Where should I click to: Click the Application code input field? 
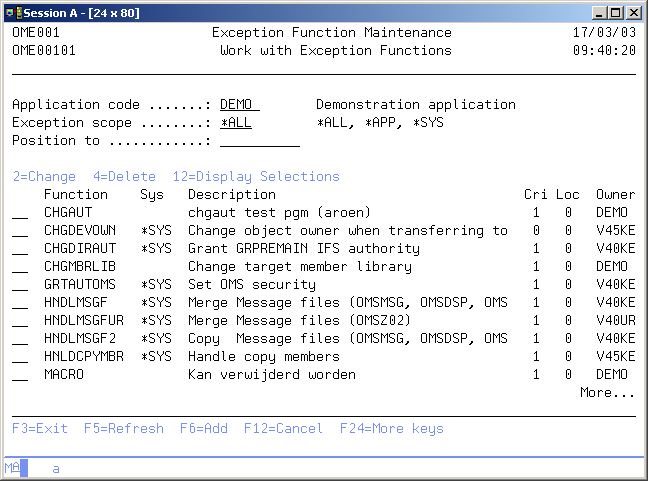[x=240, y=105]
